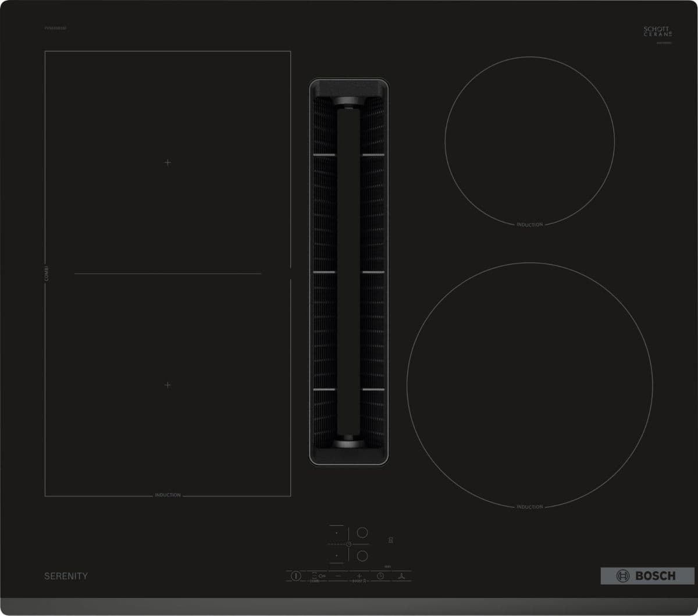Screen dimensions: 698x616
Task: Tap the plus Boost power icon
Action: coord(359,575)
